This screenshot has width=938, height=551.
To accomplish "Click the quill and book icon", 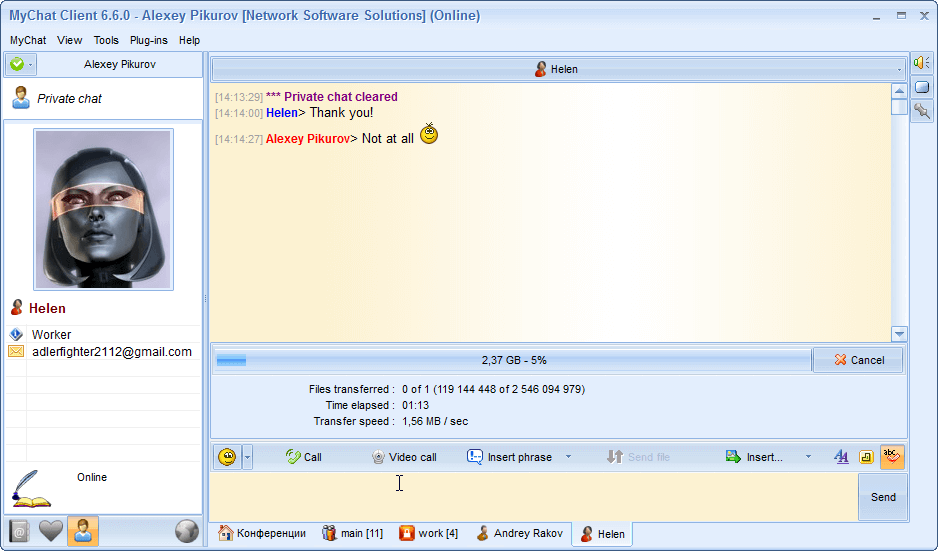I will [x=31, y=489].
